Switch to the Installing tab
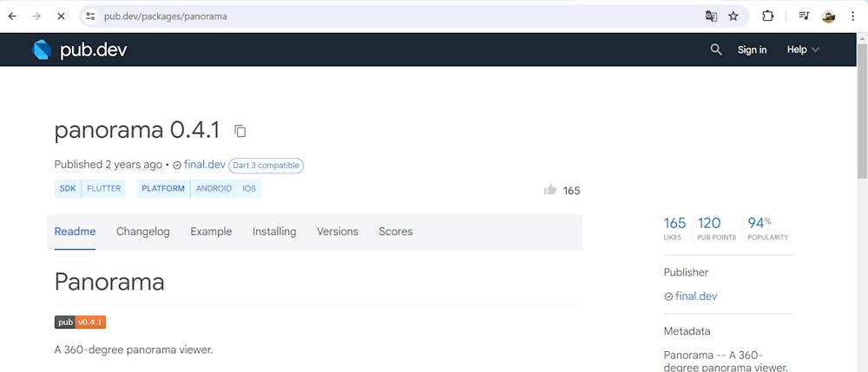 (x=274, y=232)
